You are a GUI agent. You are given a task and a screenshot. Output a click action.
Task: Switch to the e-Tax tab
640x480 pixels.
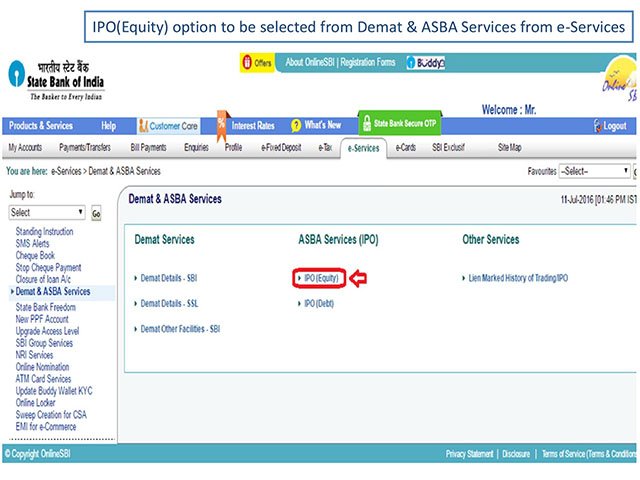(325, 147)
